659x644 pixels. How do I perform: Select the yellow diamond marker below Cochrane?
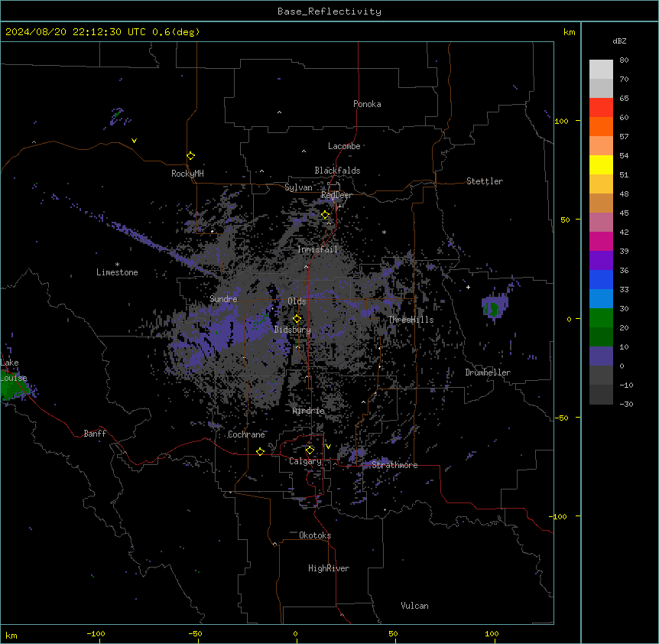pos(260,451)
